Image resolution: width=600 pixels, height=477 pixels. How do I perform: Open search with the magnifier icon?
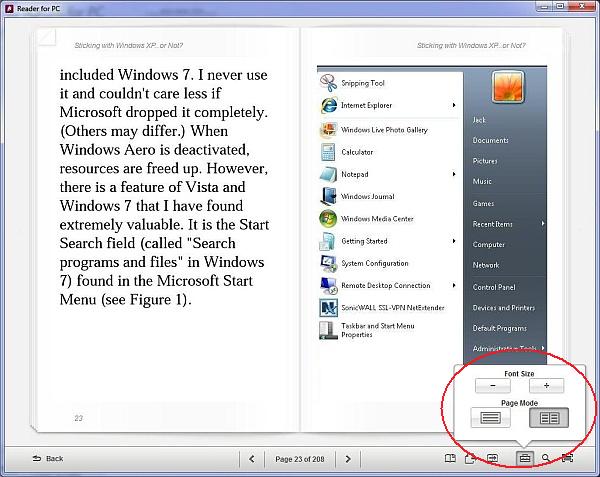(546, 458)
